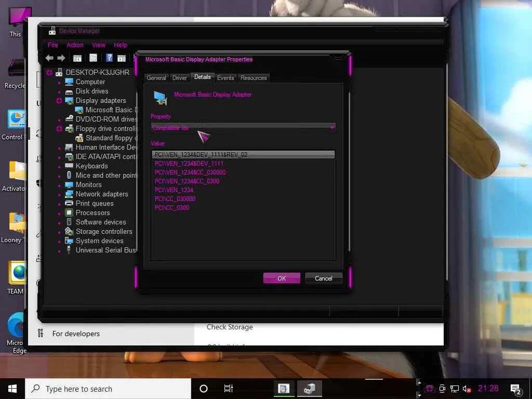The image size is (532, 399).
Task: Open For developers in Settings window
Action: [76, 334]
